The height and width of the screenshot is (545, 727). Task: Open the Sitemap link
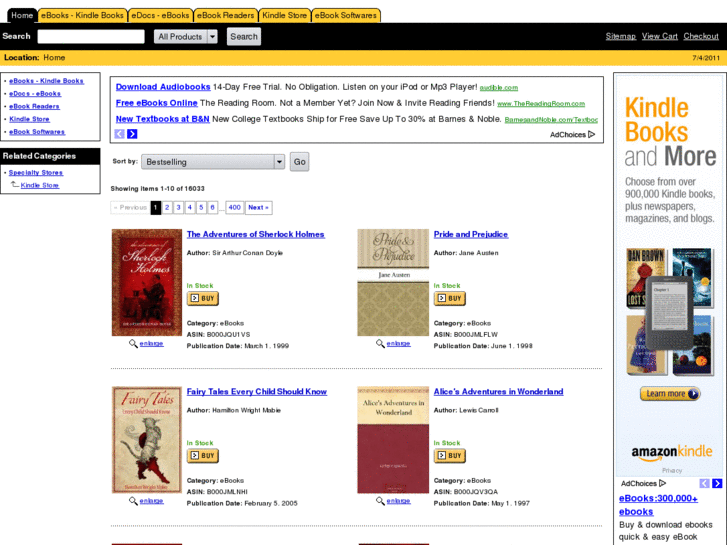click(x=620, y=36)
